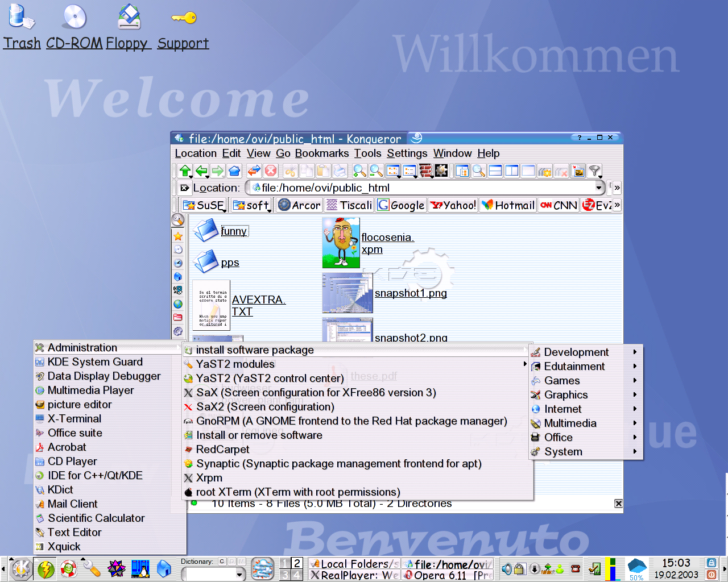Click the Google bookmark button
728x582 pixels.
tap(401, 205)
